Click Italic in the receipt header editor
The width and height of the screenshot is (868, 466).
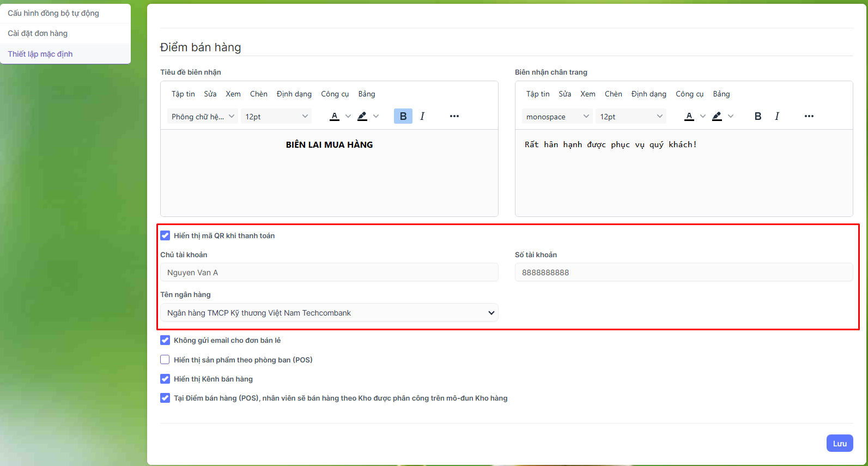(x=422, y=116)
